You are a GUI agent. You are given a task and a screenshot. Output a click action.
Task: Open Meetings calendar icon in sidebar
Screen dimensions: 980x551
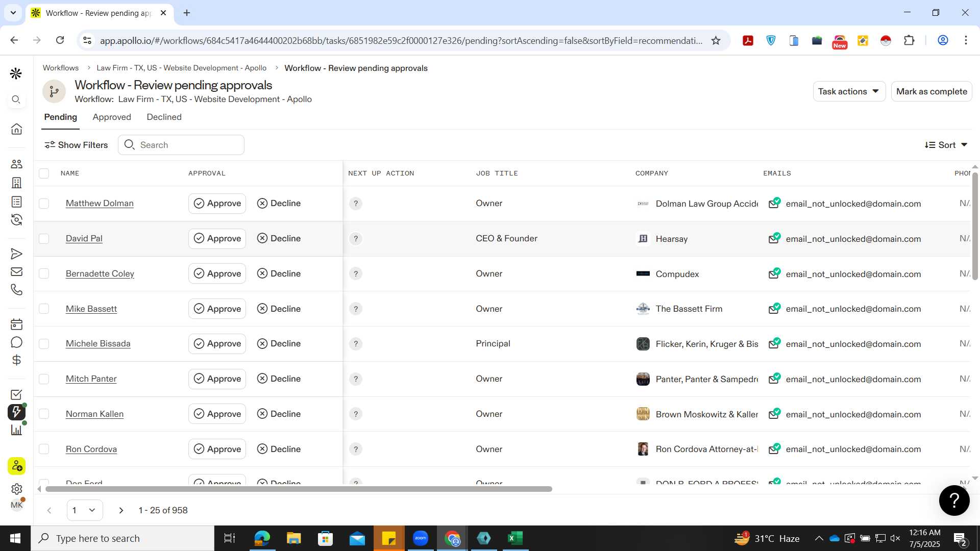click(x=16, y=324)
